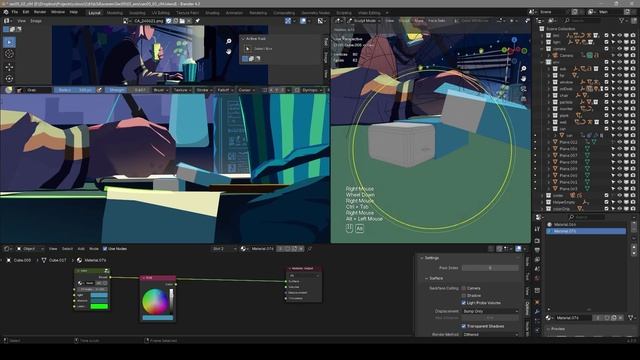Click the pan hand icon in image editor

tap(229, 51)
